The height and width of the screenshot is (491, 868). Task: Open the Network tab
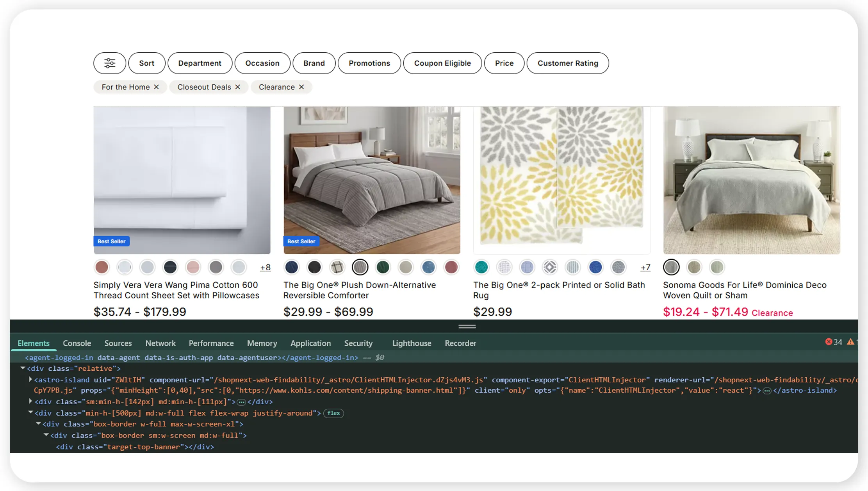[160, 343]
